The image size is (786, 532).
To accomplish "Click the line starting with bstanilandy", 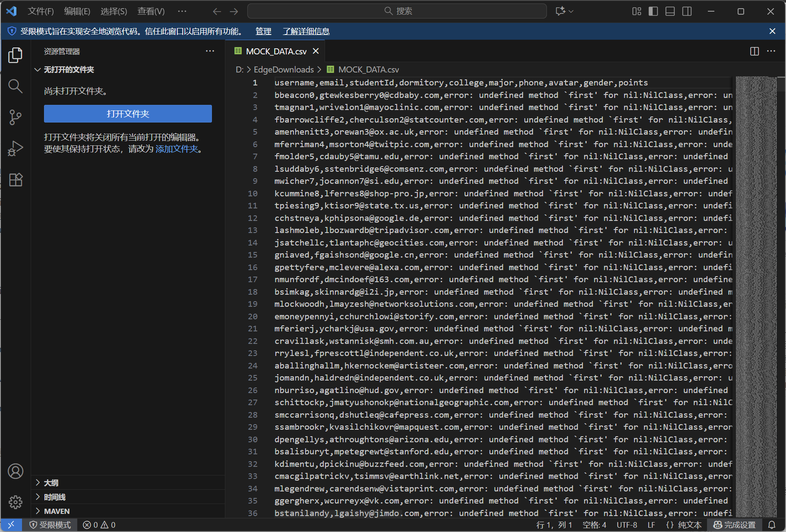I will pyautogui.click(x=503, y=513).
